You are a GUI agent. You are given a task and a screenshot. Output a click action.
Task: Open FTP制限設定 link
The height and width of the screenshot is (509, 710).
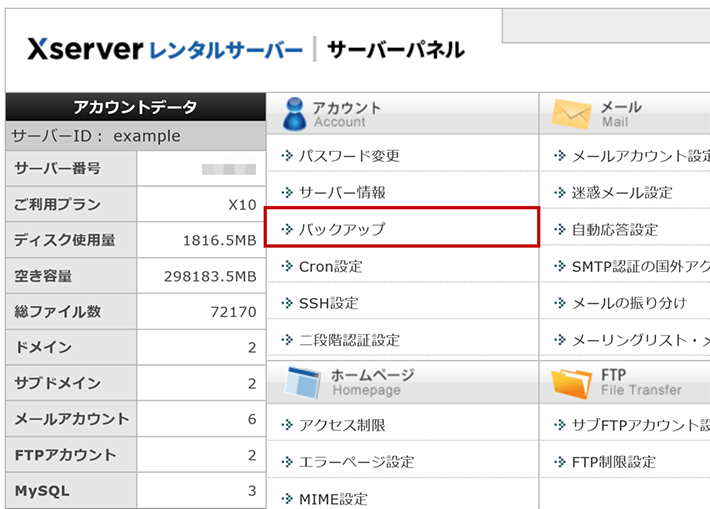pos(614,462)
